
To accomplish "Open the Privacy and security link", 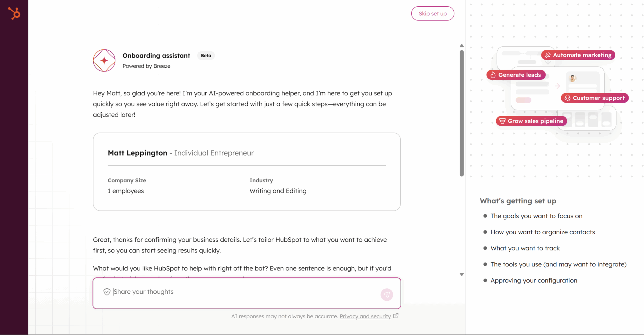I will click(x=365, y=316).
